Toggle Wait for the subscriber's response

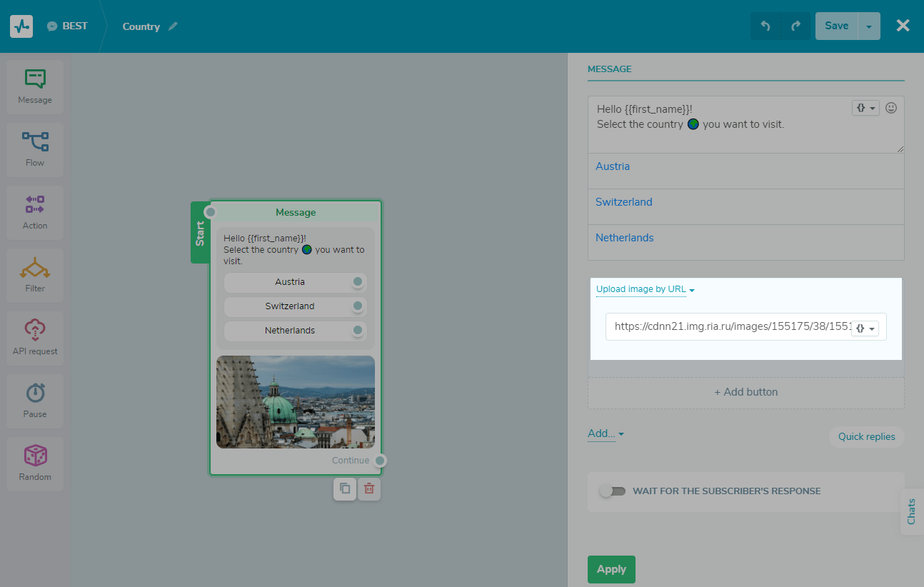(x=613, y=491)
